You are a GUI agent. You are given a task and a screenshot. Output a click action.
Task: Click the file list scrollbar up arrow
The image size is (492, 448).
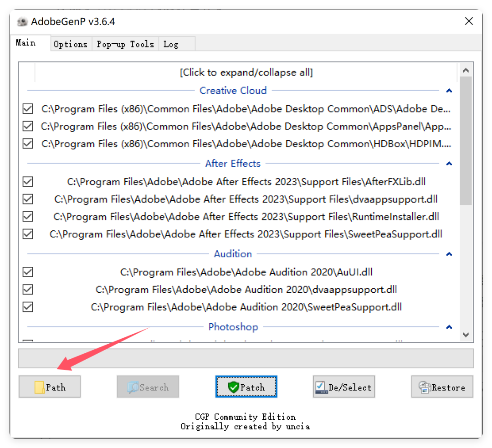[x=466, y=70]
